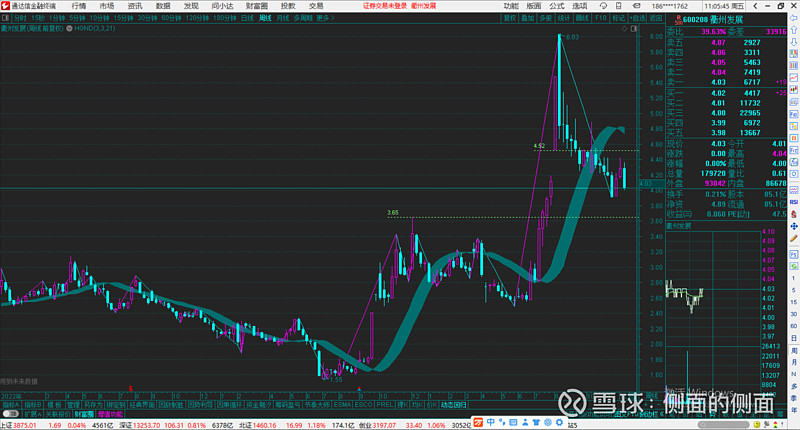This screenshot has height=430, width=800.
Task: Open the 功能 menu
Action: [511, 6]
